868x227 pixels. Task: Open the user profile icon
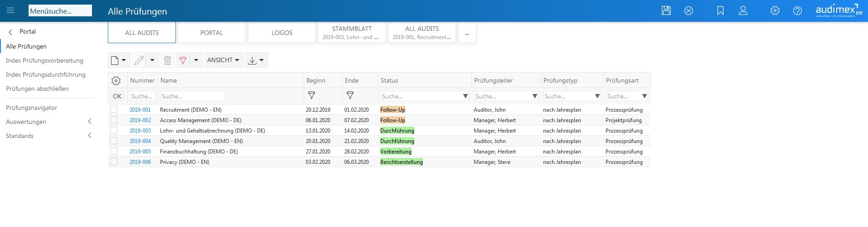(x=743, y=11)
